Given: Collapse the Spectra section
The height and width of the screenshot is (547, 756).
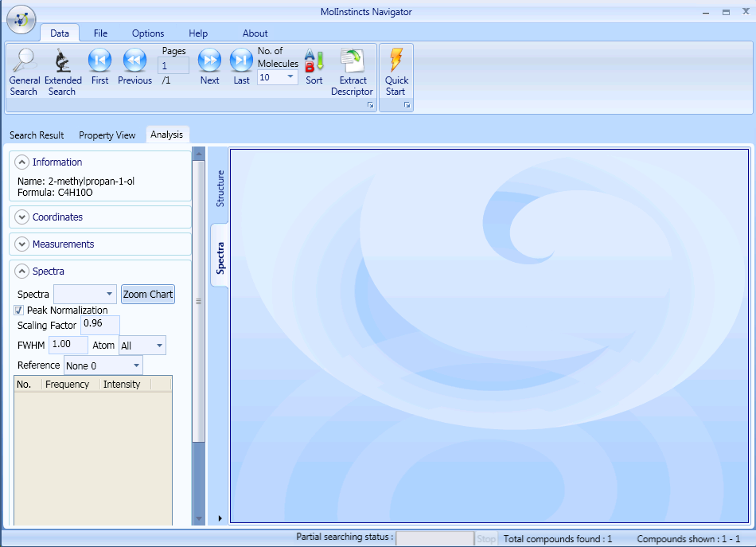Looking at the screenshot, I should [21, 271].
